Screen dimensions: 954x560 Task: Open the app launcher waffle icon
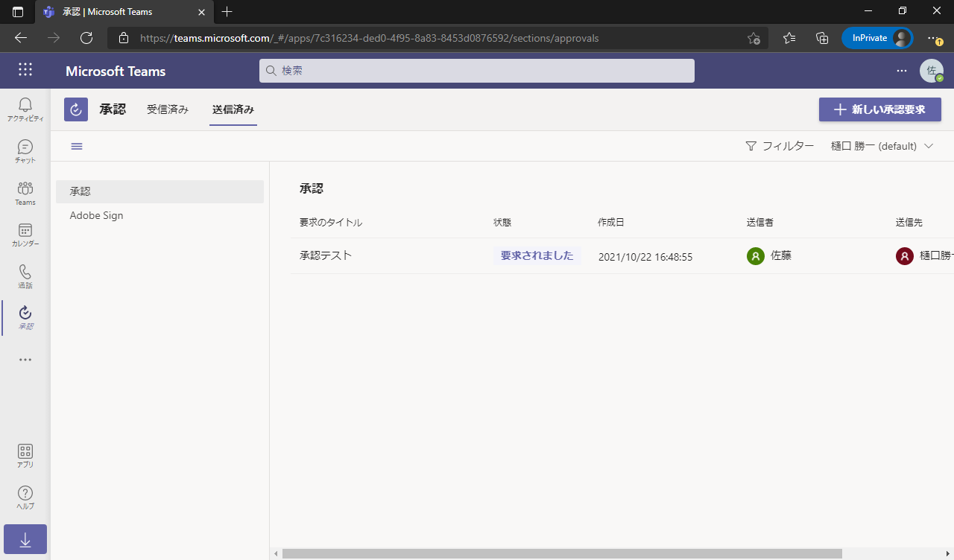click(25, 70)
